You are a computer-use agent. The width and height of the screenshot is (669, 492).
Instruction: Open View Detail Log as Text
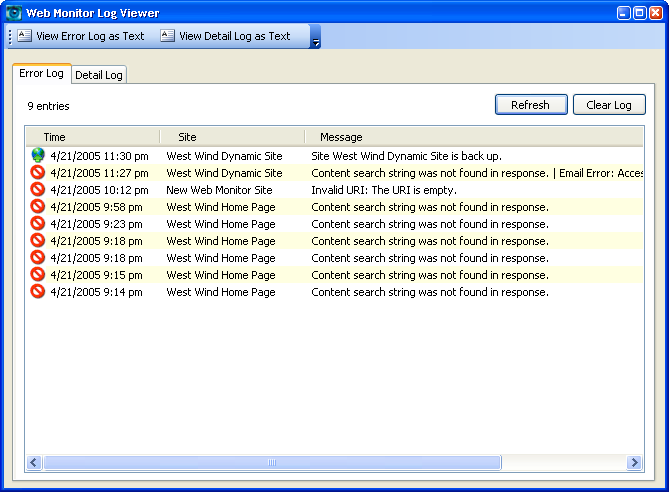pos(225,36)
